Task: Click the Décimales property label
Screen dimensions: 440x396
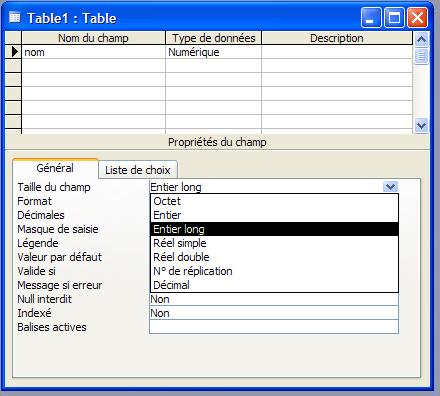Action: pyautogui.click(x=41, y=215)
